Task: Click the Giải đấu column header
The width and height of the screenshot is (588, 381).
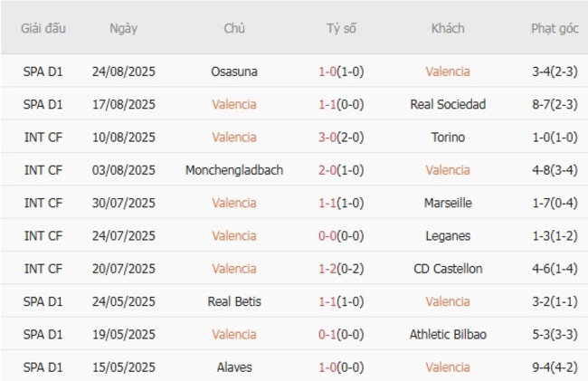Action: [x=43, y=28]
